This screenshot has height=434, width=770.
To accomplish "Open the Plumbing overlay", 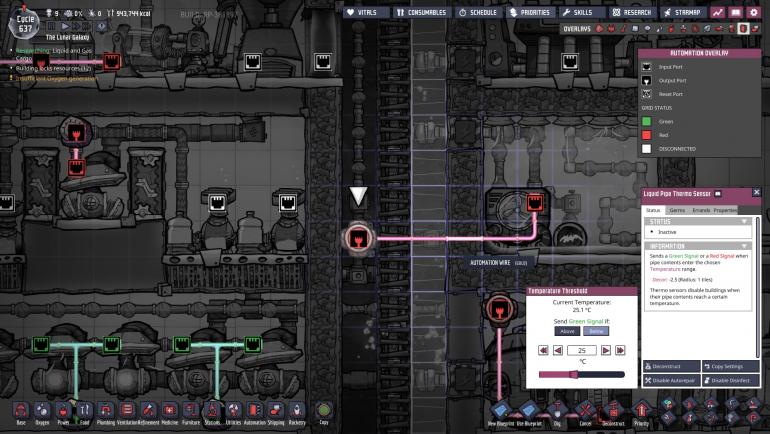I will point(660,29).
